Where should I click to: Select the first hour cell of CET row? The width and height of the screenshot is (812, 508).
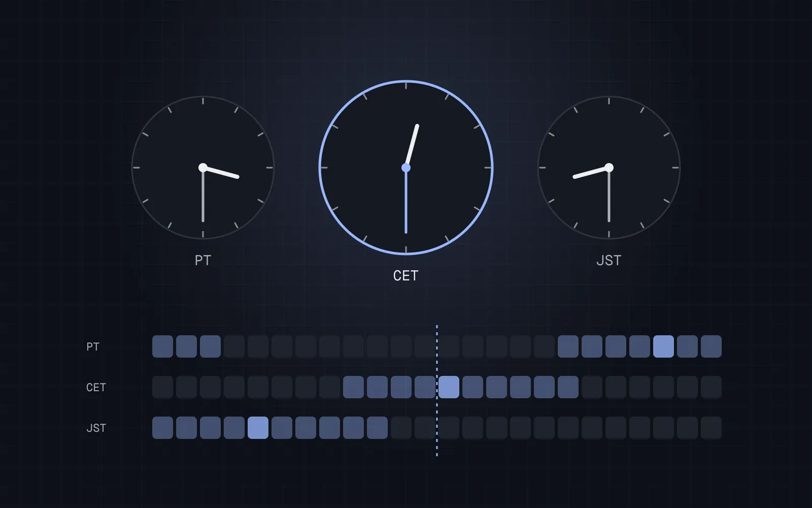162,387
